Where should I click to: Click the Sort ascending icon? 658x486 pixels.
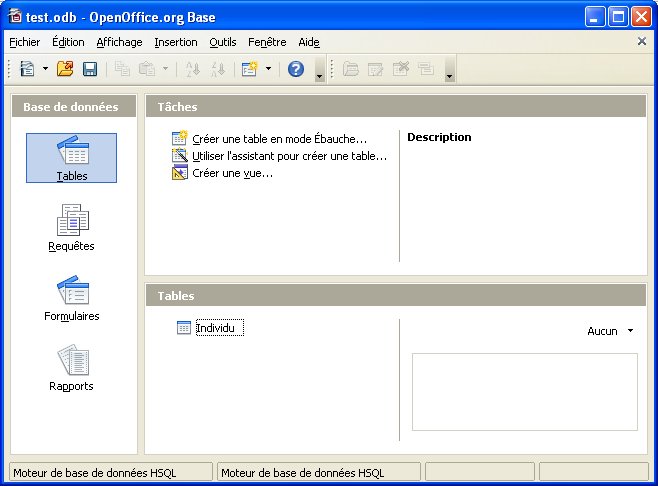193,69
